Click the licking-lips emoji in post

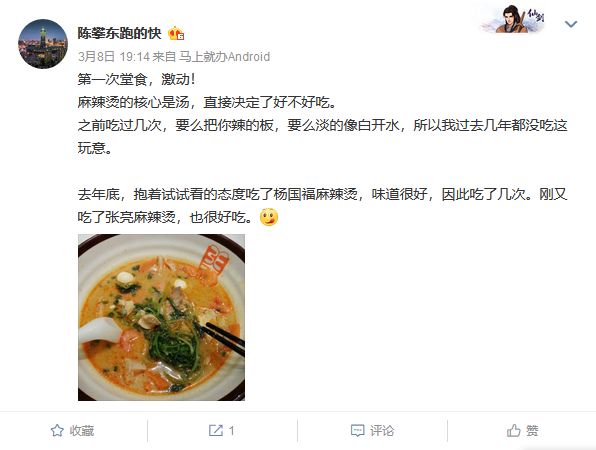tap(269, 217)
